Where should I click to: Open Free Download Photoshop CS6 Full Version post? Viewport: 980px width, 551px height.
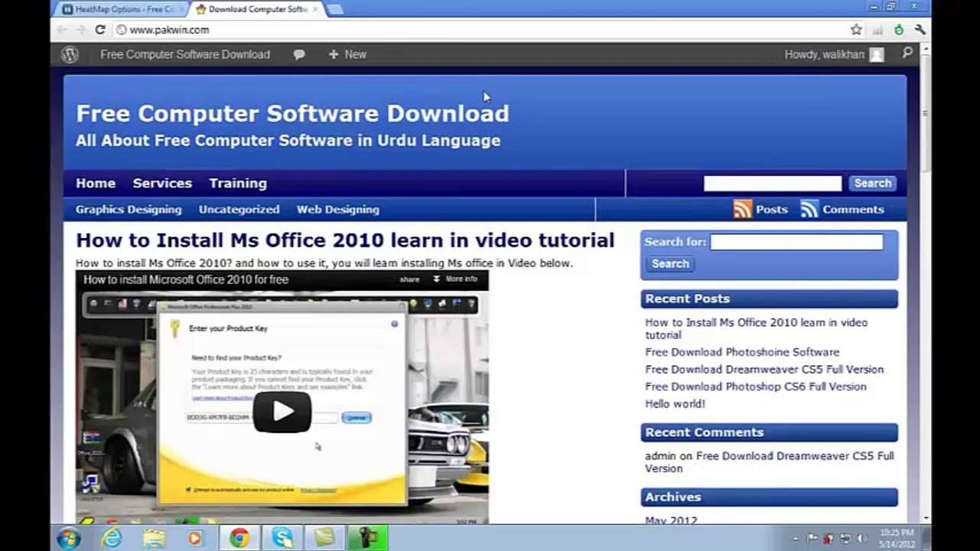(x=756, y=386)
